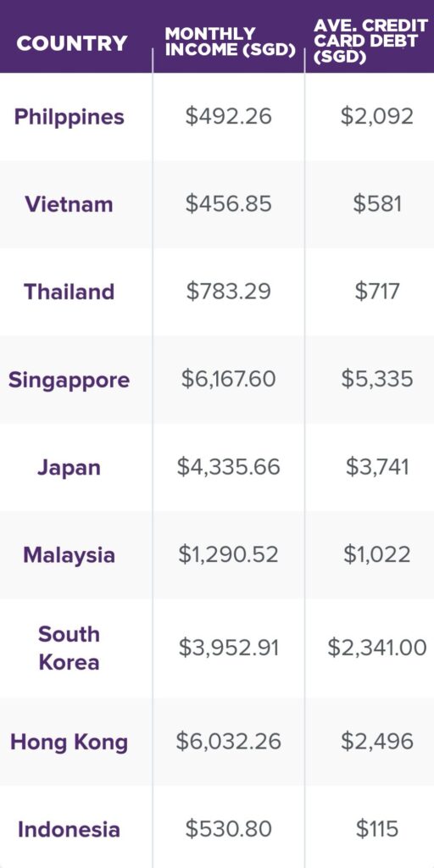This screenshot has height=868, width=434.
Task: Click the Indonesia country name
Action: point(70,829)
